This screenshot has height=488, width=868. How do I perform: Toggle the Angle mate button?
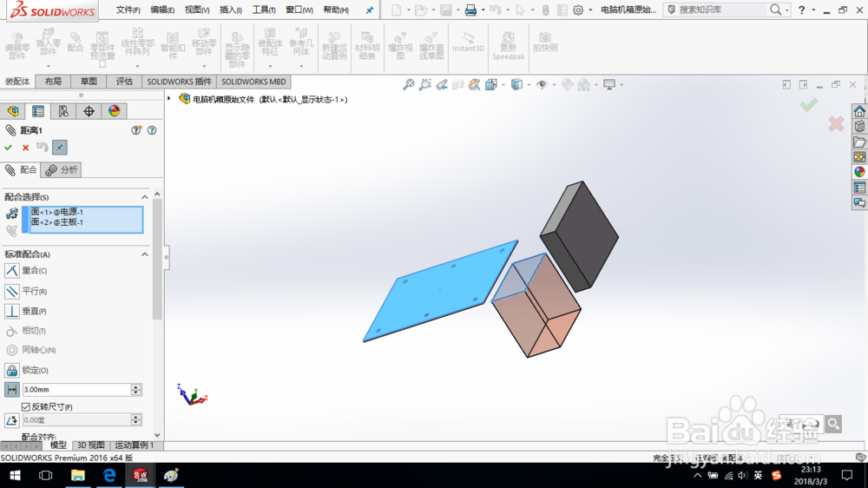click(x=11, y=420)
